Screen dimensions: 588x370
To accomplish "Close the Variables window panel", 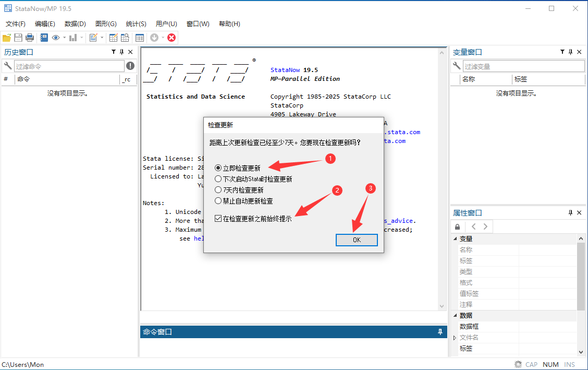I will 579,52.
